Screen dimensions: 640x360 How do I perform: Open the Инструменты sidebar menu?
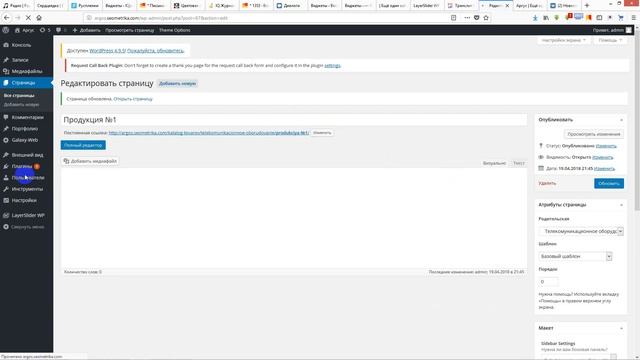coord(27,189)
